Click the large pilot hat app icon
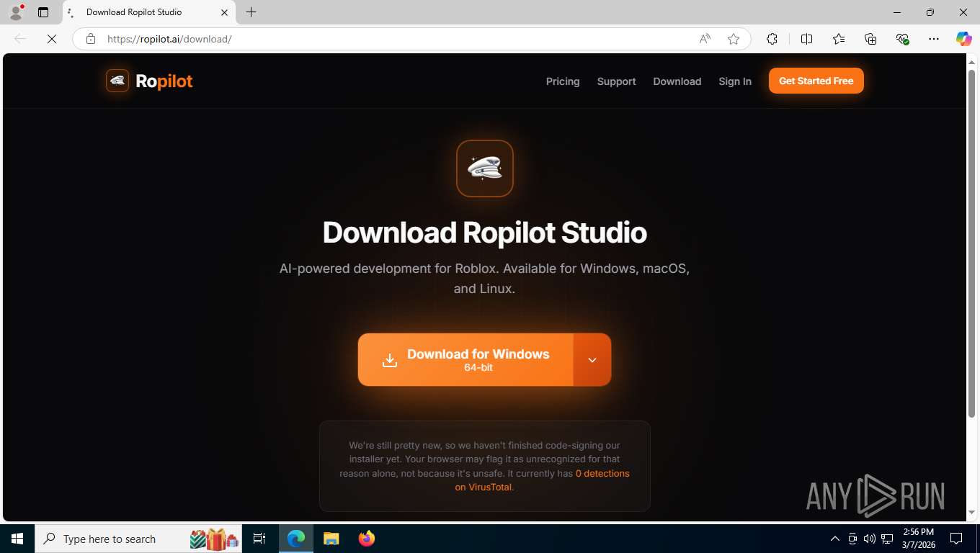980x553 pixels. pyautogui.click(x=485, y=168)
